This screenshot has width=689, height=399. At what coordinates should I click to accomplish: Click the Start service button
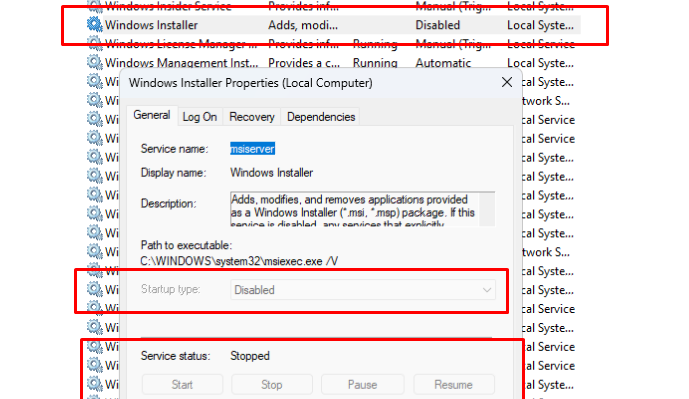[182, 385]
